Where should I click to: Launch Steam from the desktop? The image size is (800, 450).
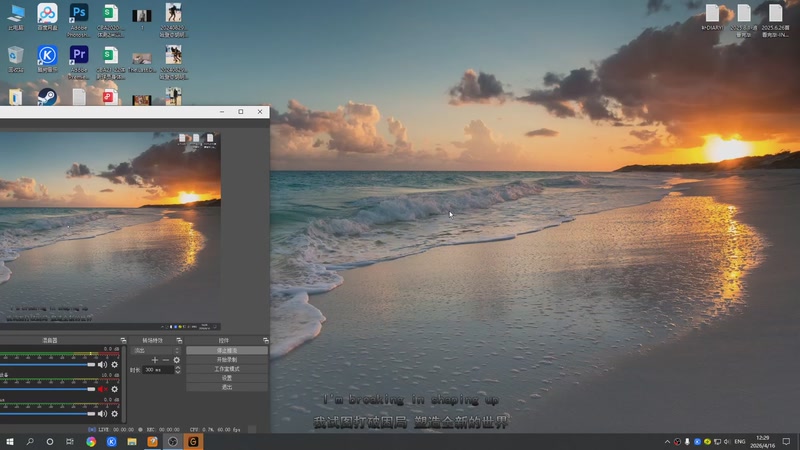tap(46, 97)
